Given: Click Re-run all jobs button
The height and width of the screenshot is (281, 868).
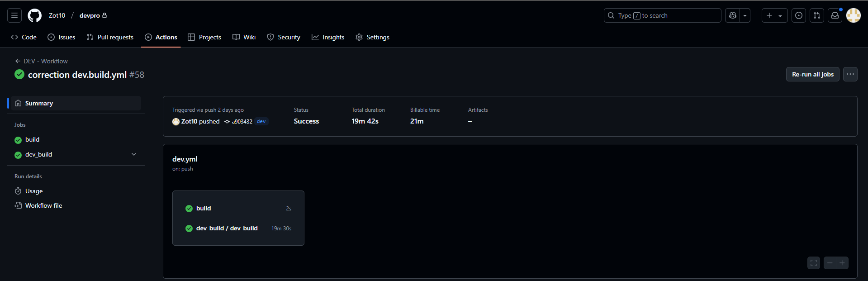Looking at the screenshot, I should tap(812, 74).
